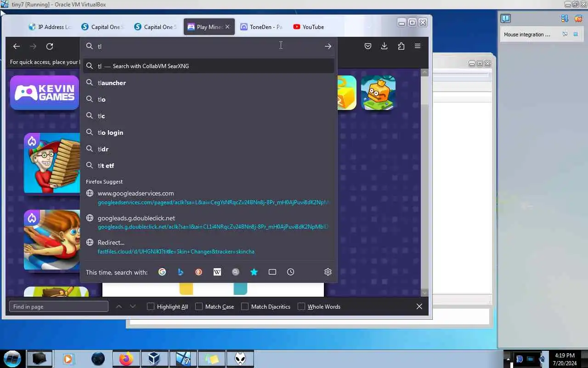The width and height of the screenshot is (588, 368).
Task: Open the water slide game thumbnail
Action: click(x=52, y=240)
